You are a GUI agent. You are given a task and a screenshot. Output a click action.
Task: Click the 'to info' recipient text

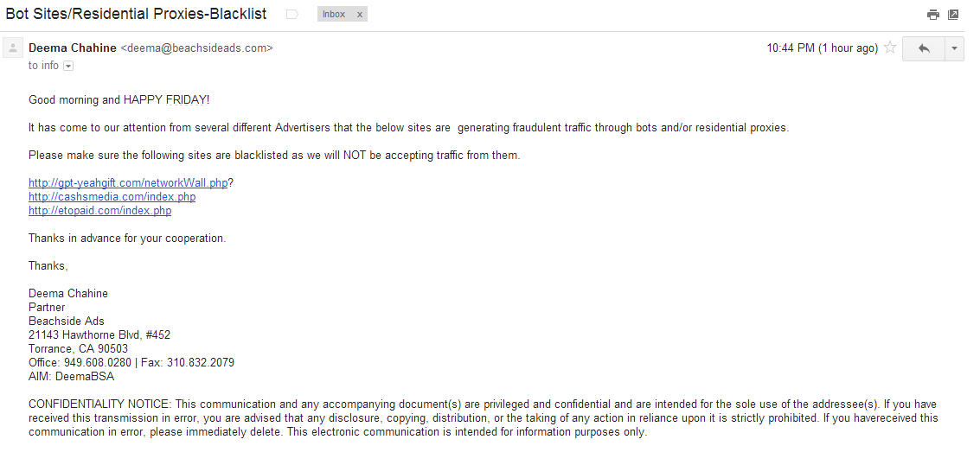click(x=43, y=66)
